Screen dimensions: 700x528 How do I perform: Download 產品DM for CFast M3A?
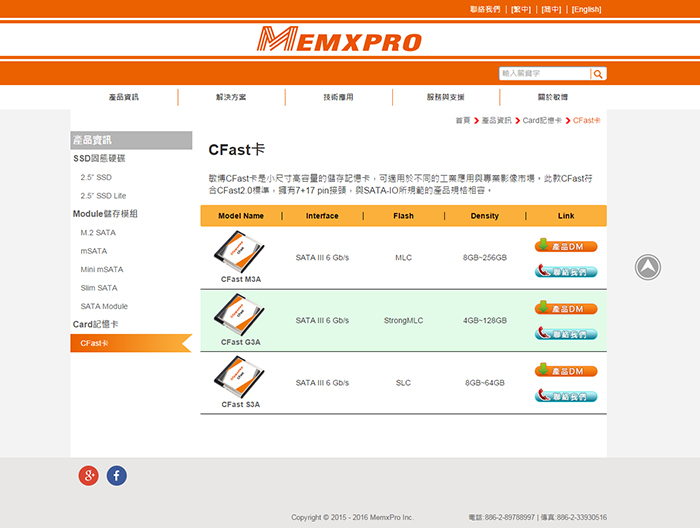(566, 245)
